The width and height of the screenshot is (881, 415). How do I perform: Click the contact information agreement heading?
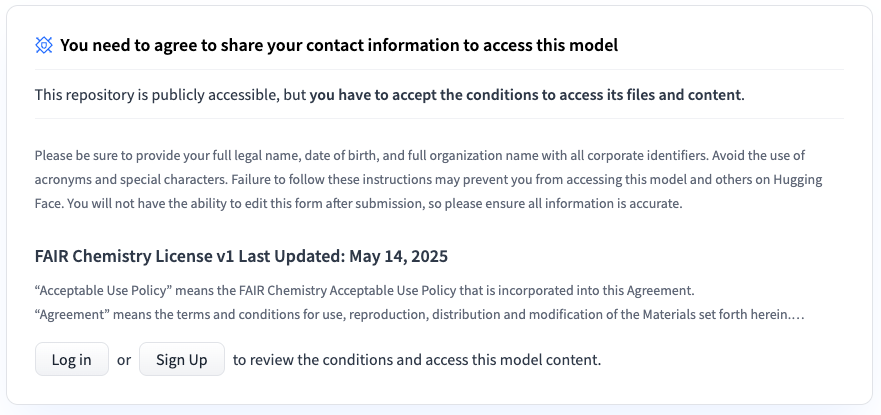click(339, 45)
